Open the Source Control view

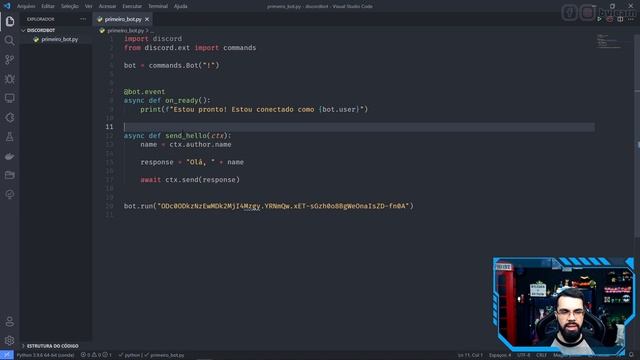coord(10,60)
